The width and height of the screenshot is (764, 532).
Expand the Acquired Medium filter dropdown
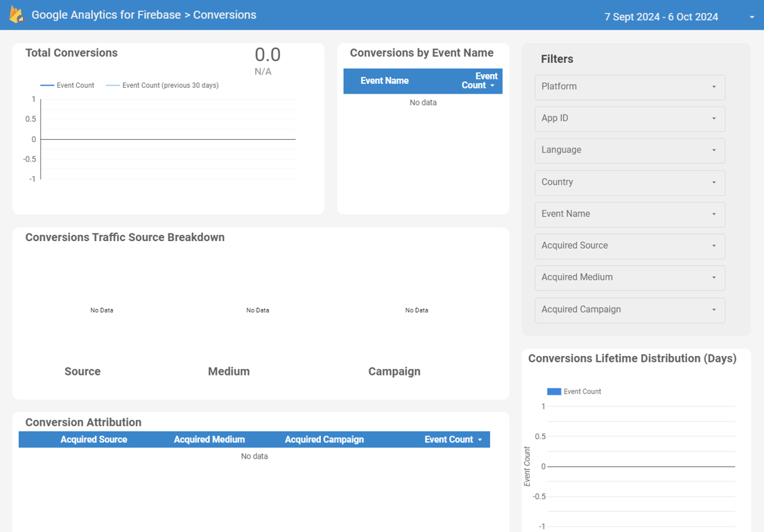tap(630, 278)
